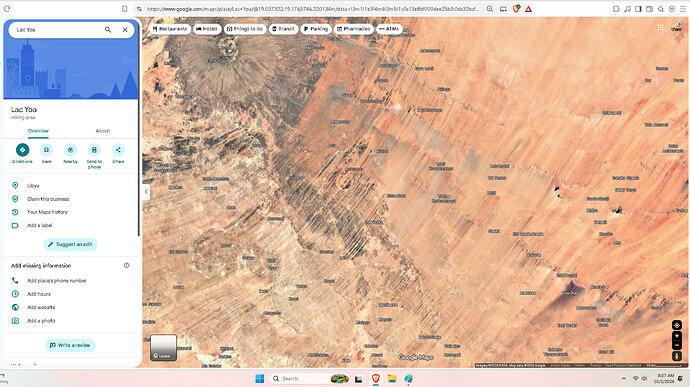
Task: Open Directions for Lac Yoa
Action: [x=22, y=150]
